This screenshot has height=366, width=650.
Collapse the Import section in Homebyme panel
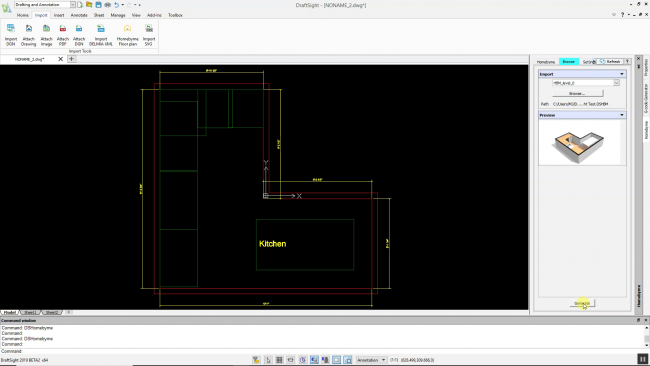click(x=621, y=74)
